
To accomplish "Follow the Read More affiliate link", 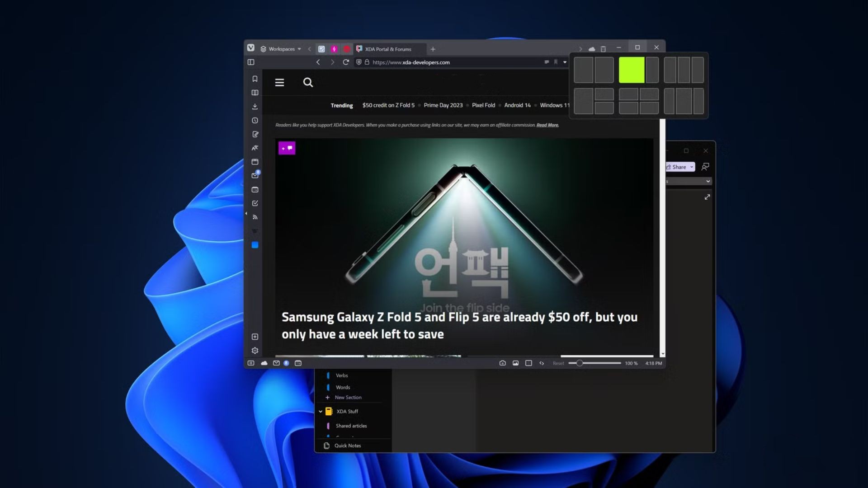I will (547, 125).
